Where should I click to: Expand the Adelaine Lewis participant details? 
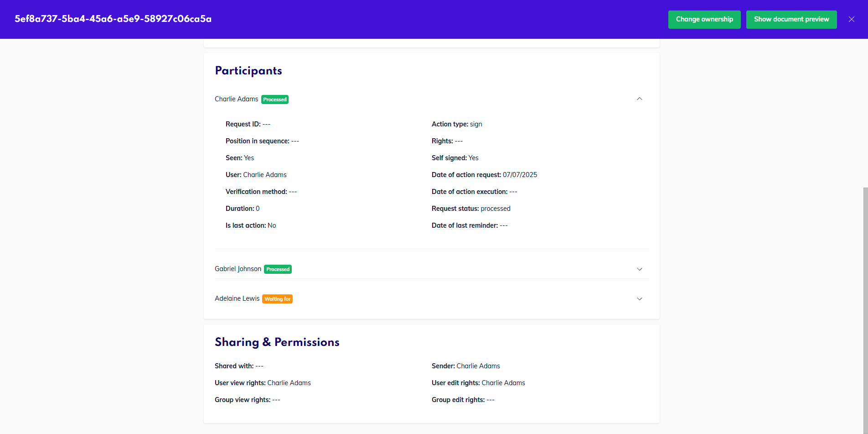point(639,298)
